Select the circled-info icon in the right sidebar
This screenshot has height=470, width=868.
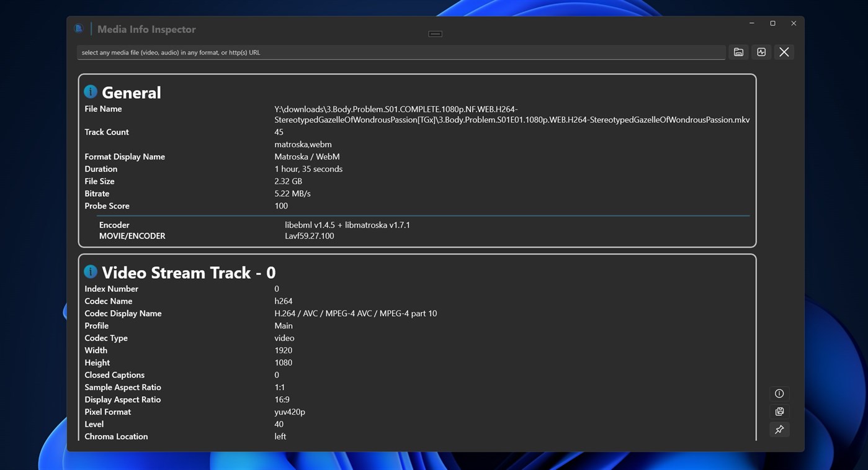(x=779, y=393)
